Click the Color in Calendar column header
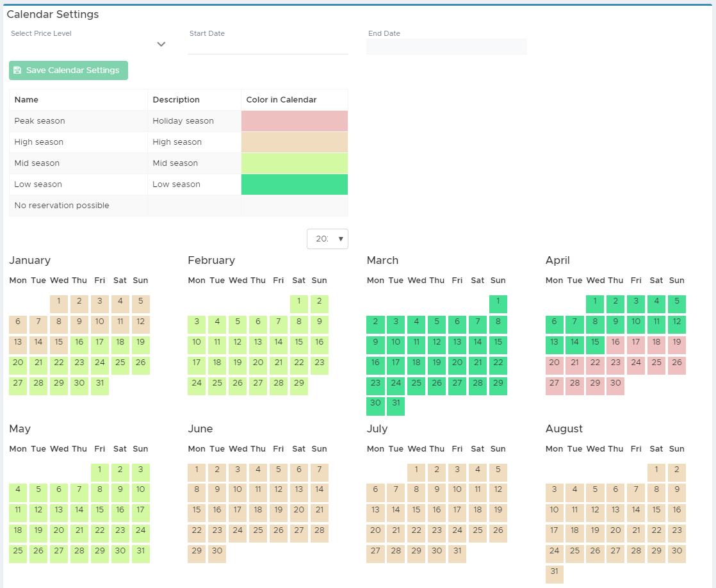Viewport: 716px width, 588px height. coord(295,99)
